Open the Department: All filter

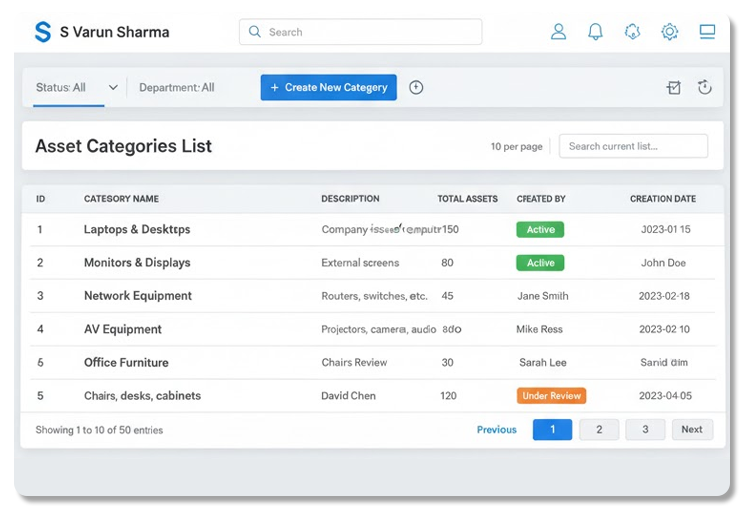(x=177, y=88)
